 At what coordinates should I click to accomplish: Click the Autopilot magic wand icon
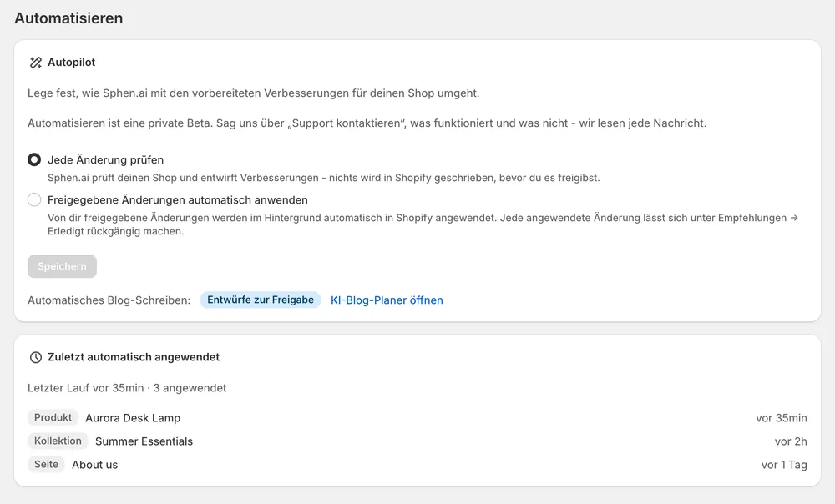(36, 63)
